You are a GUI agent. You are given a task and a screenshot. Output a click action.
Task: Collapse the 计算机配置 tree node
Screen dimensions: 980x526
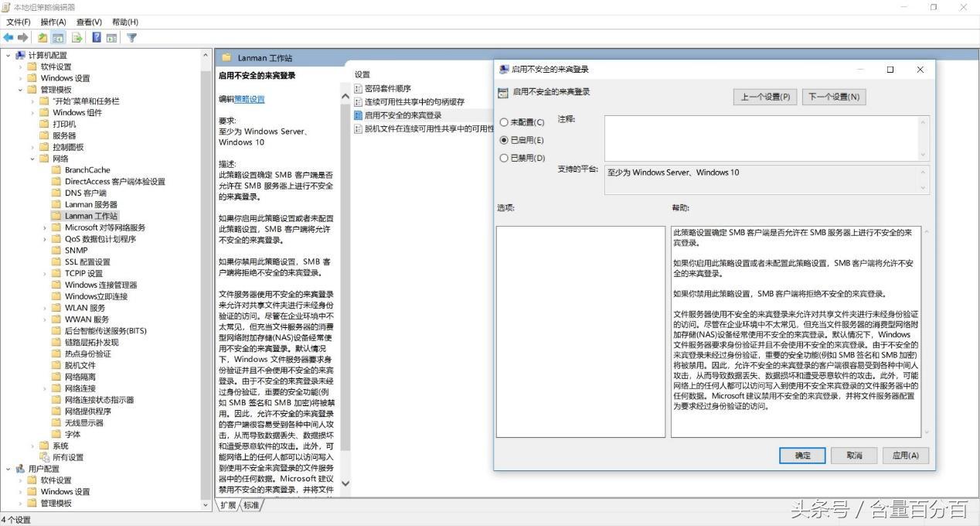click(9, 55)
